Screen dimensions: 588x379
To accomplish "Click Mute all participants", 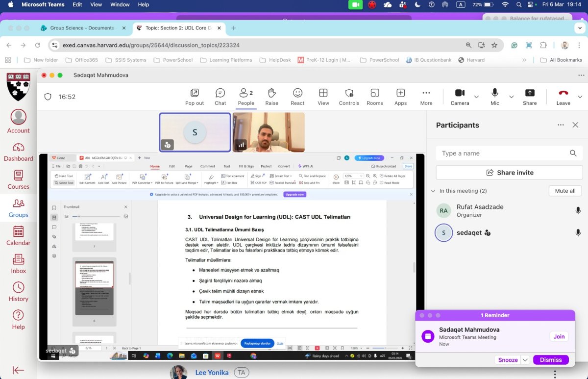I will (x=565, y=191).
